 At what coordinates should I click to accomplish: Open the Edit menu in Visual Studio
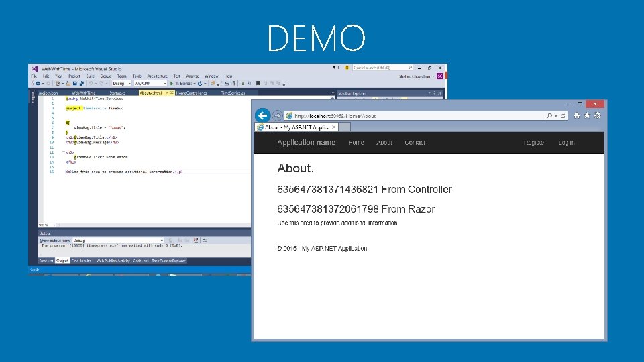click(46, 76)
